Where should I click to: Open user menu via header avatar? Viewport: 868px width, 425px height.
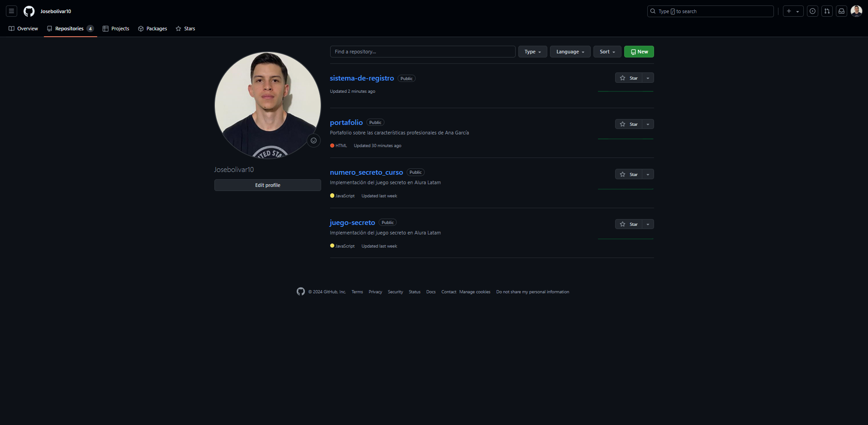pyautogui.click(x=856, y=11)
